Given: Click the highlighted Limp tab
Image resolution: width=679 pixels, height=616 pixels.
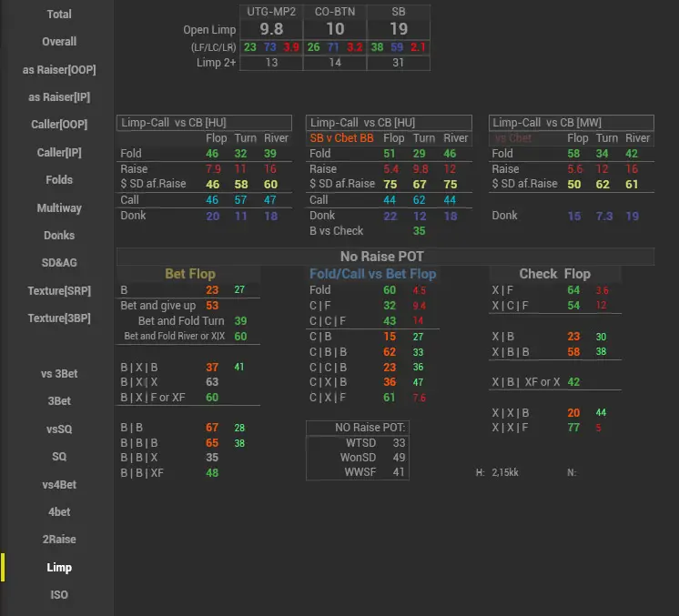Looking at the screenshot, I should 59,568.
